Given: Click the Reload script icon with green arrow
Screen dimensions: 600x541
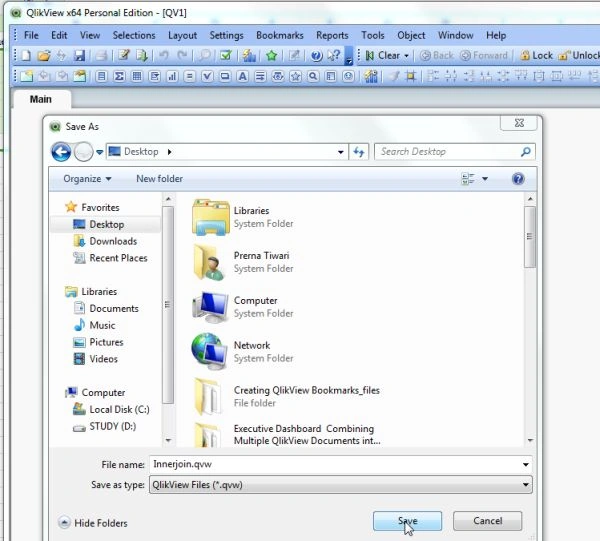Looking at the screenshot, I should pos(142,55).
